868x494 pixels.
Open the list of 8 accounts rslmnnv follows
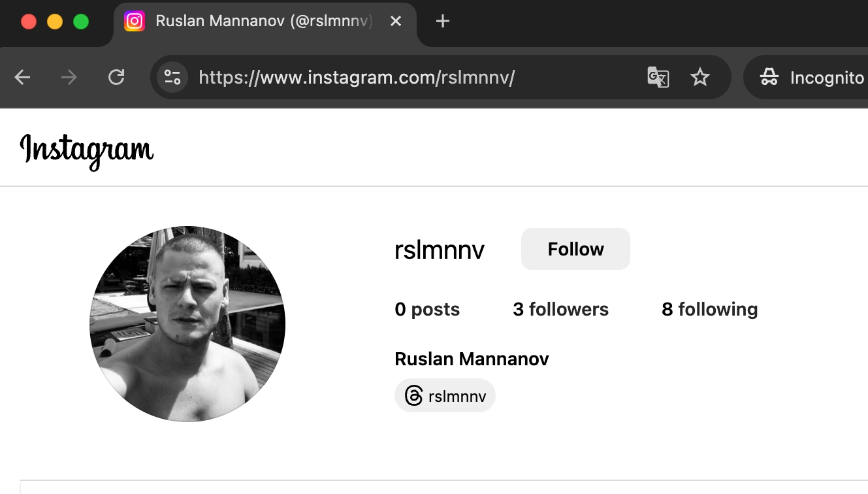[709, 309]
